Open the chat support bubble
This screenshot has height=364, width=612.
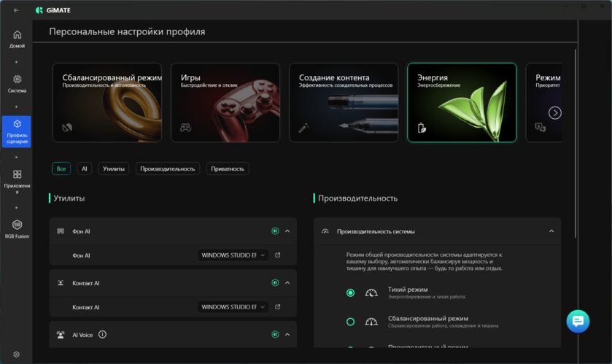tap(578, 321)
